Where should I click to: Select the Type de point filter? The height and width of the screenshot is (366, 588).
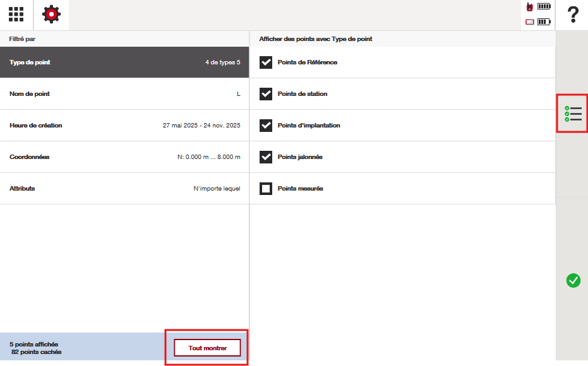tap(124, 62)
